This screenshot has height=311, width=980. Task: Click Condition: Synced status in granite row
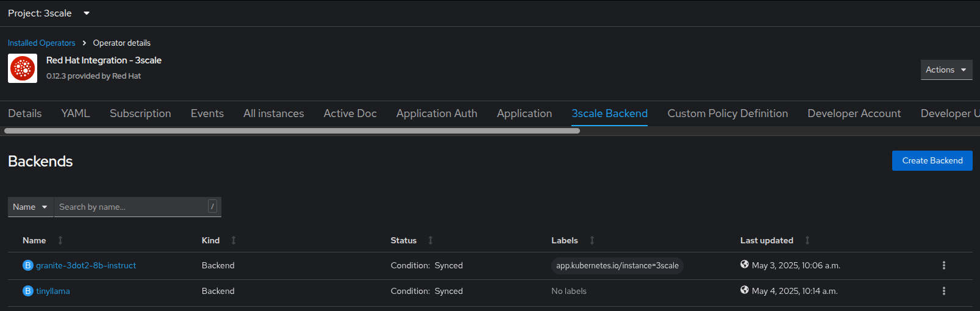click(427, 265)
